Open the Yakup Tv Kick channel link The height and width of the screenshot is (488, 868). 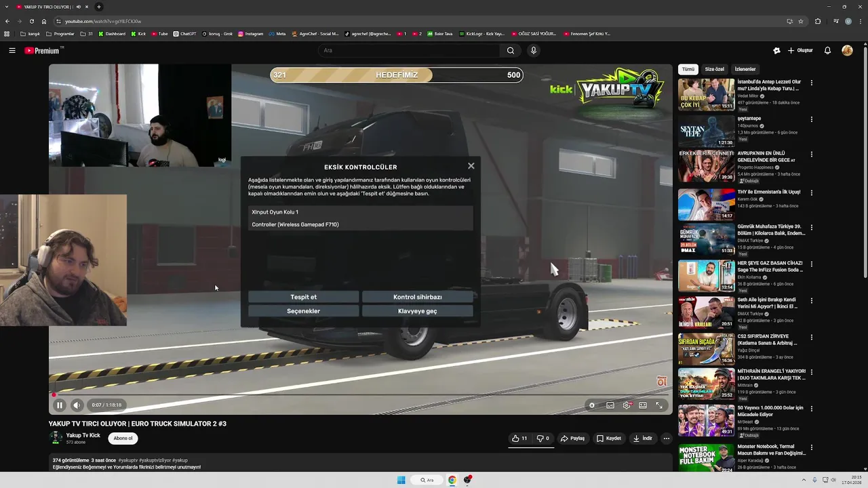(83, 435)
